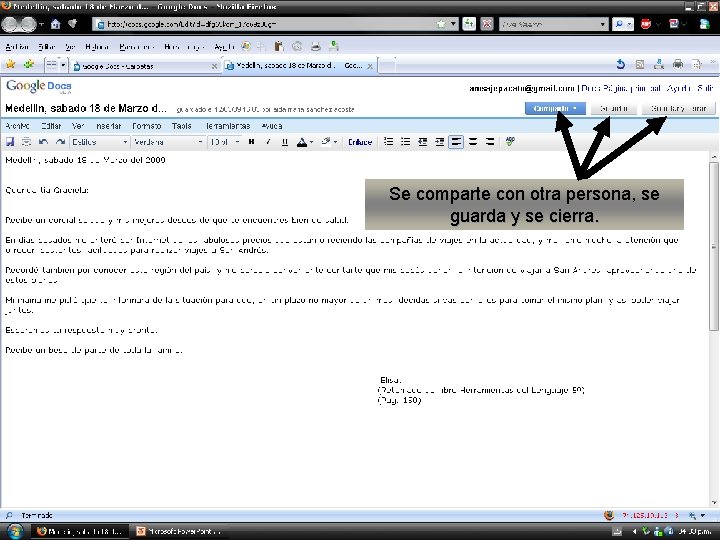Click the Print icon in Docs toolbar
Image resolution: width=720 pixels, height=540 pixels.
click(26, 142)
